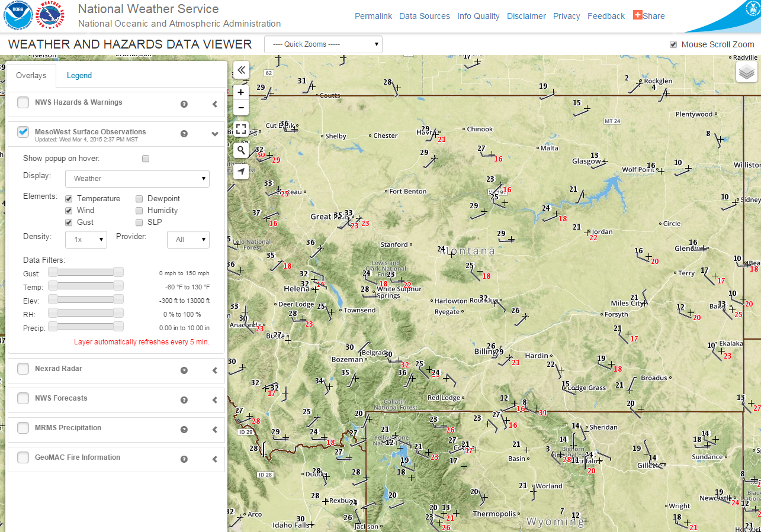
Task: Collapse the sidebar with double-chevron button
Action: [241, 70]
